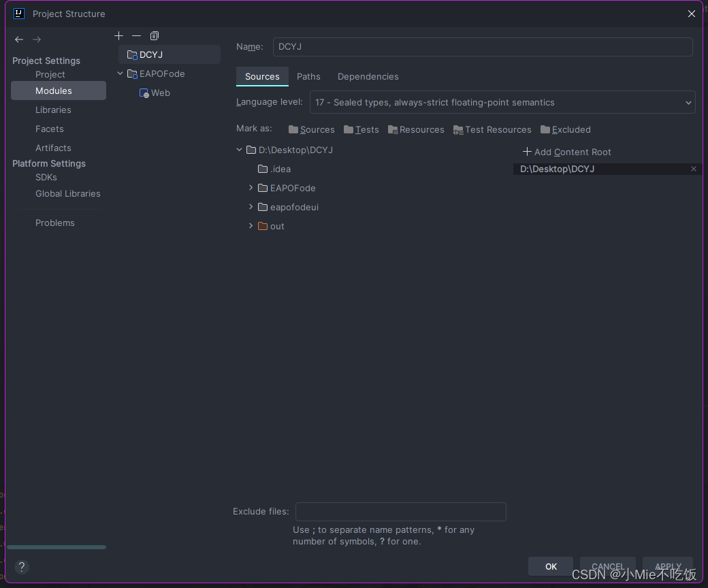Expand the out folder node
This screenshot has height=588, width=708.
(x=251, y=226)
